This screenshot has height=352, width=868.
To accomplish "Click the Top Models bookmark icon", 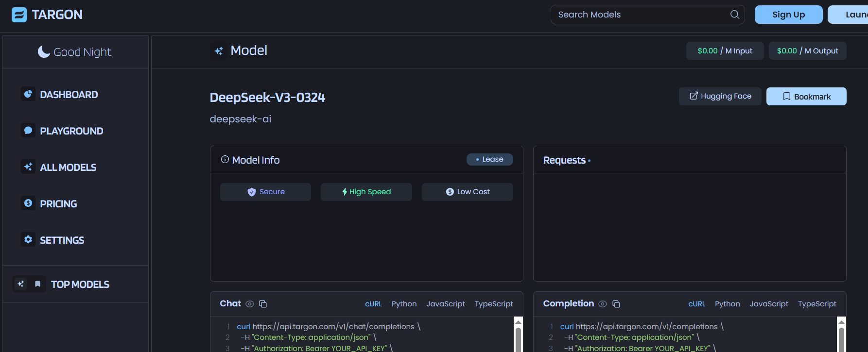I will (x=37, y=284).
